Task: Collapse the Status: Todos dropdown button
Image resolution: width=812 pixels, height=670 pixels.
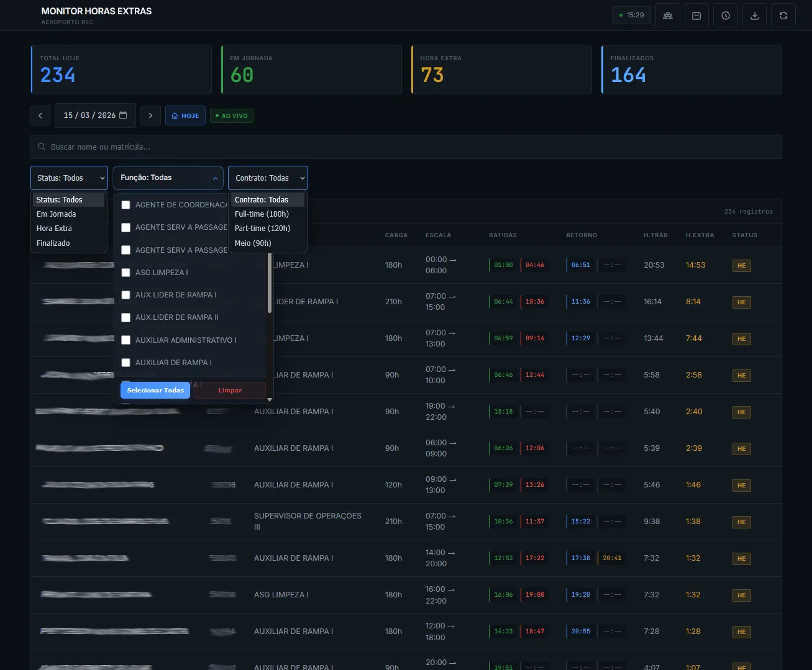Action: (x=69, y=178)
